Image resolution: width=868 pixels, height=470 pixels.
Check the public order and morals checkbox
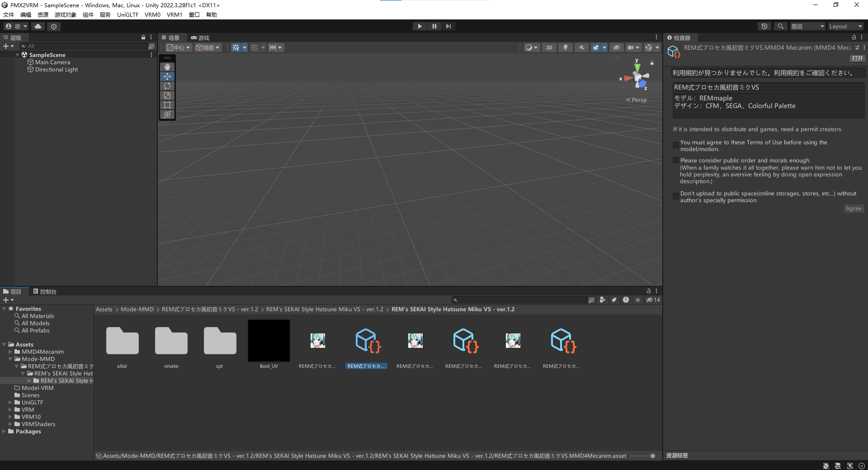pyautogui.click(x=676, y=160)
